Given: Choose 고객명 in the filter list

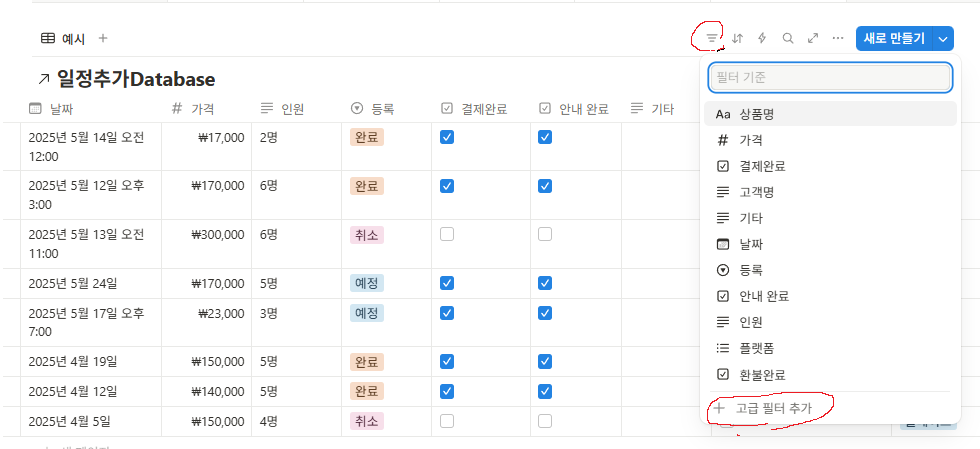Looking at the screenshot, I should pos(830,193).
